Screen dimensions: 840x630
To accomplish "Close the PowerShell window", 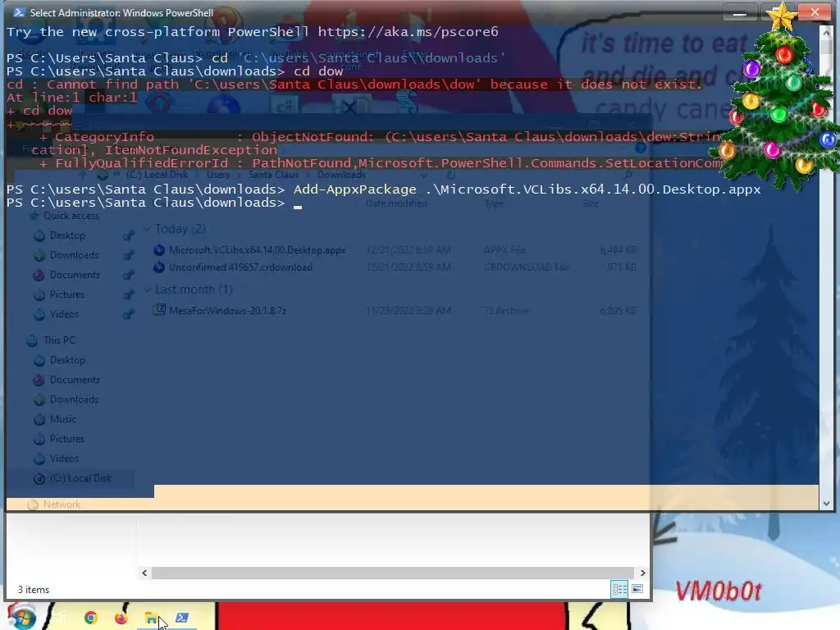I will (x=815, y=11).
